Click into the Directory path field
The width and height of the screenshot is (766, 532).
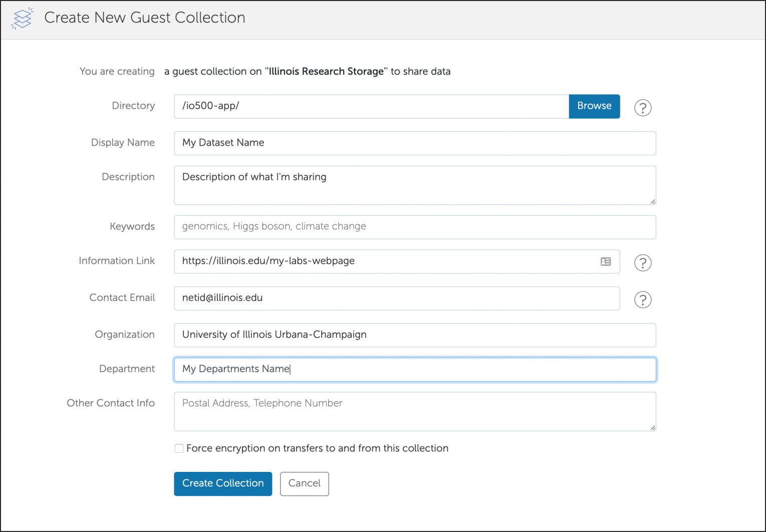tap(371, 106)
